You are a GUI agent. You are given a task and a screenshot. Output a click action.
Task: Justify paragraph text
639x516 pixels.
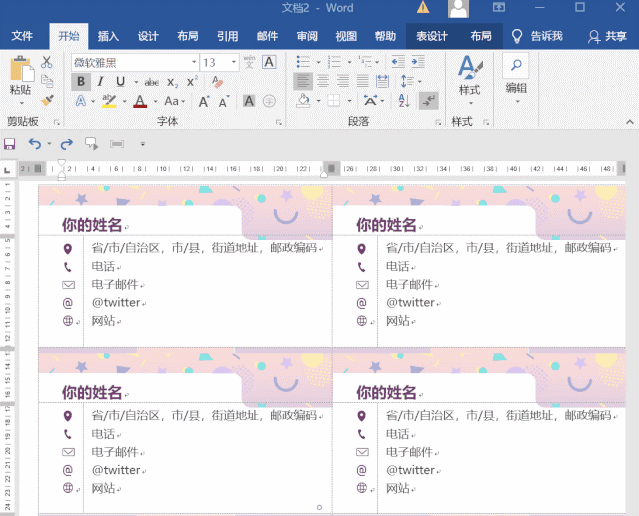pos(363,82)
